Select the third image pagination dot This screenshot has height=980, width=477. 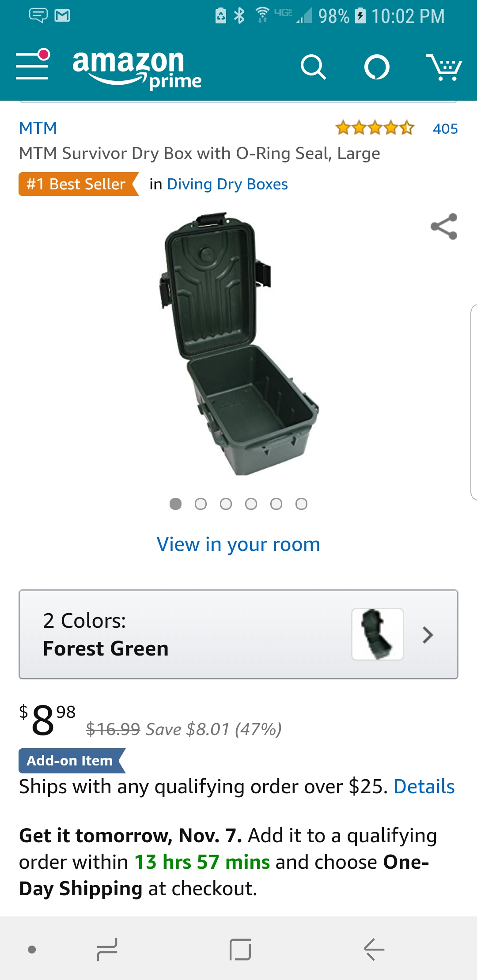pos(226,504)
